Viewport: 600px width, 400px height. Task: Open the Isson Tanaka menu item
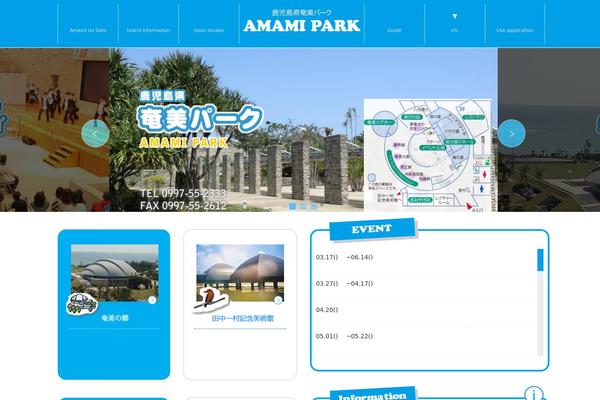coord(209,30)
